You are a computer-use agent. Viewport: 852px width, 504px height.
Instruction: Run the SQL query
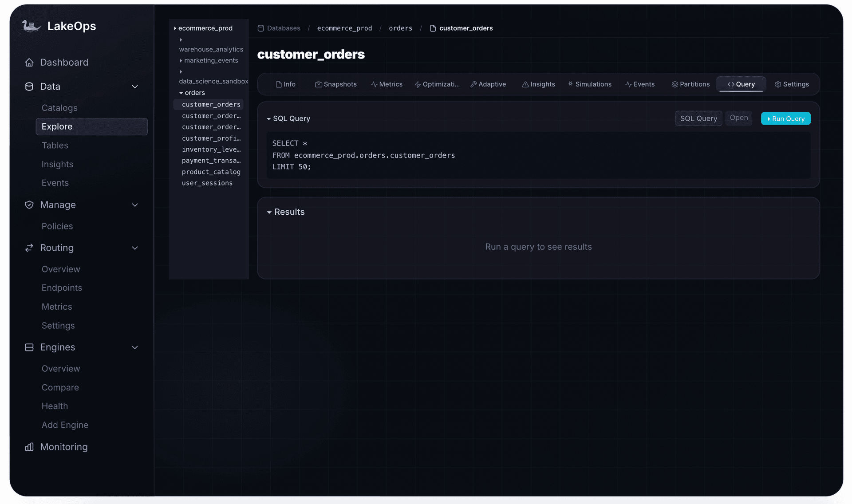click(785, 119)
